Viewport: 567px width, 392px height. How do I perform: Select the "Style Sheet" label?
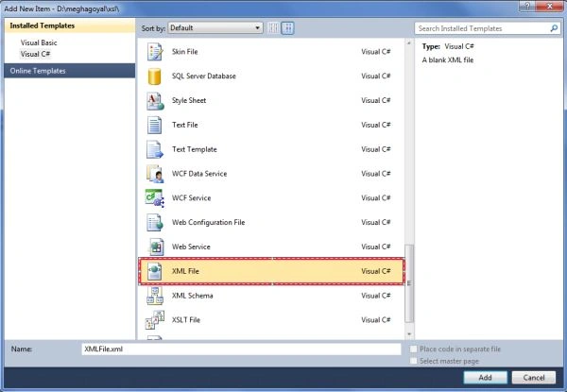[x=189, y=100]
